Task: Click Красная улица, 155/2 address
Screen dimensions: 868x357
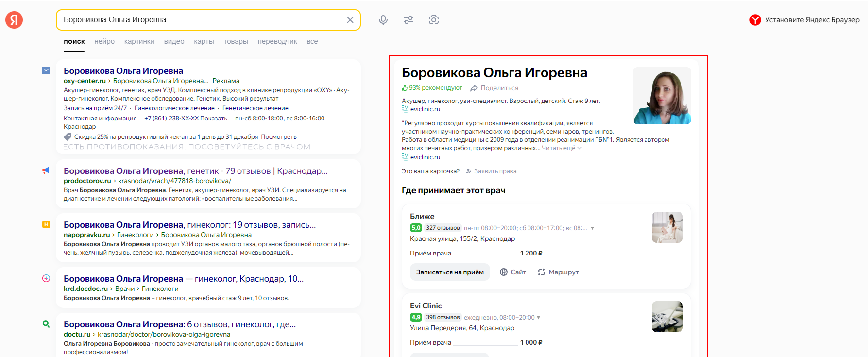Action: pos(462,238)
